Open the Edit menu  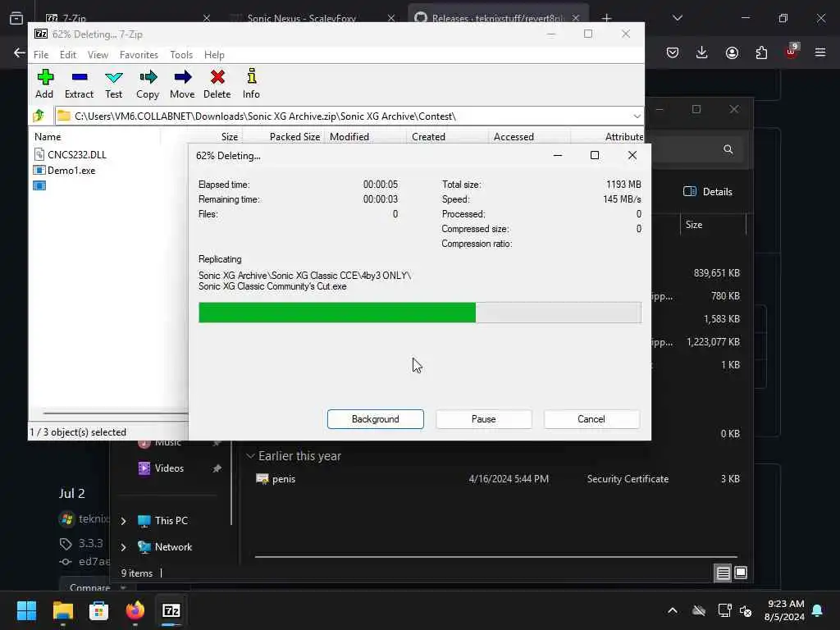point(68,55)
